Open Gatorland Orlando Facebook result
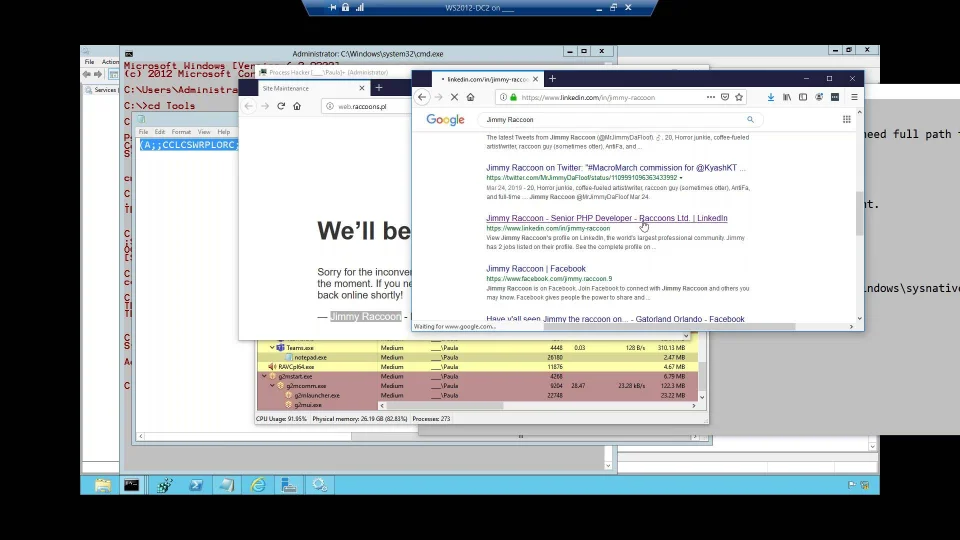 (x=615, y=319)
